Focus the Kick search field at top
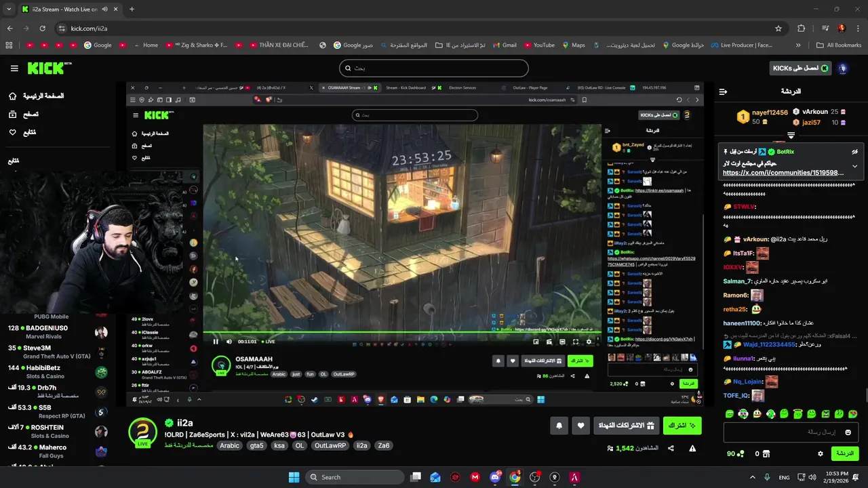868x488 pixels. click(434, 68)
